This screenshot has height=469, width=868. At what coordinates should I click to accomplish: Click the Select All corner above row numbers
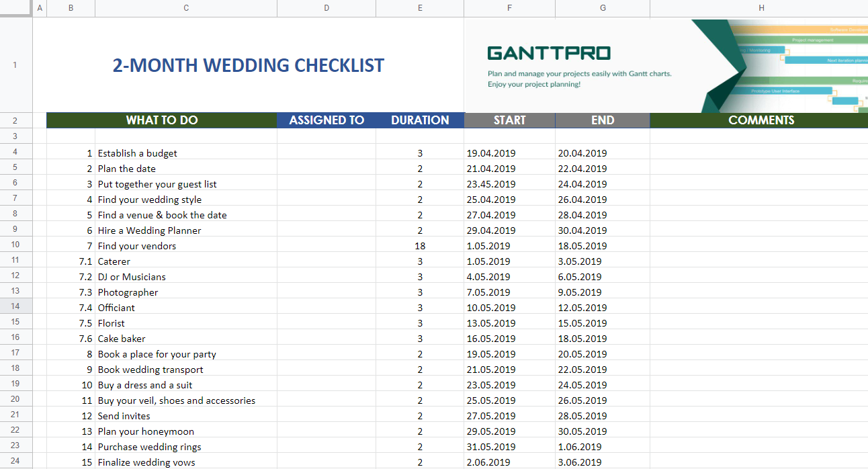click(15, 8)
